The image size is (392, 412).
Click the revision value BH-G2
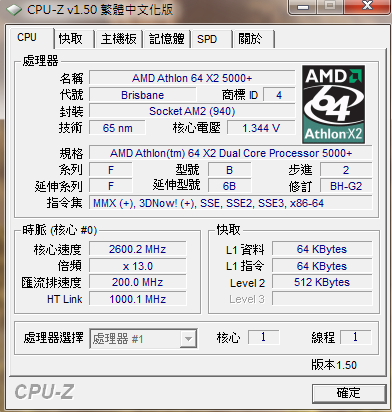click(x=346, y=186)
